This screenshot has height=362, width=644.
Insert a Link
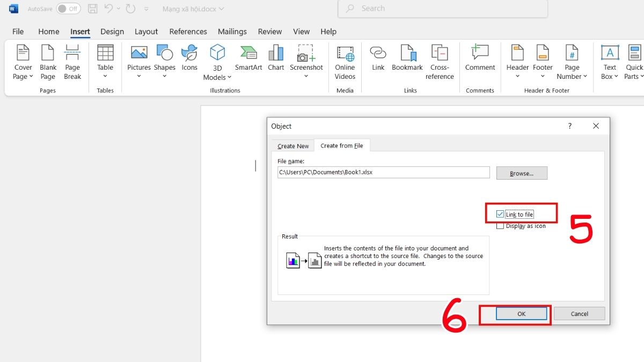(x=378, y=59)
